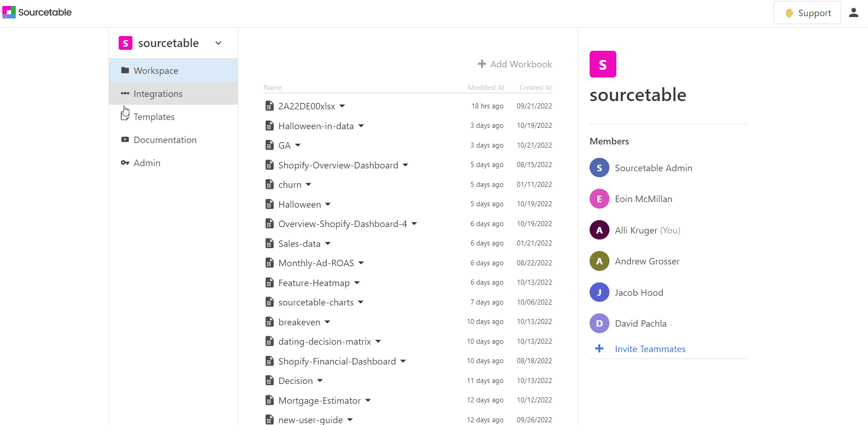Click the file icon next to Halloween

(270, 204)
